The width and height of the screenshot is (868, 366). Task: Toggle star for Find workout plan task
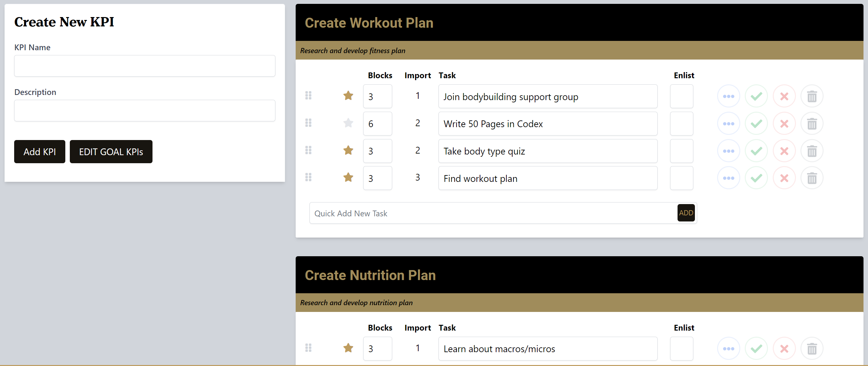348,177
